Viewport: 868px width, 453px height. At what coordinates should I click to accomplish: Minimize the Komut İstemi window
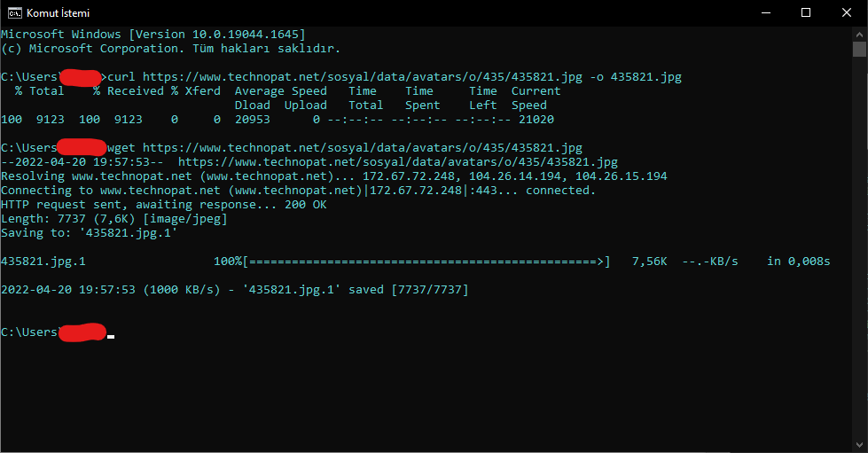[x=765, y=13]
